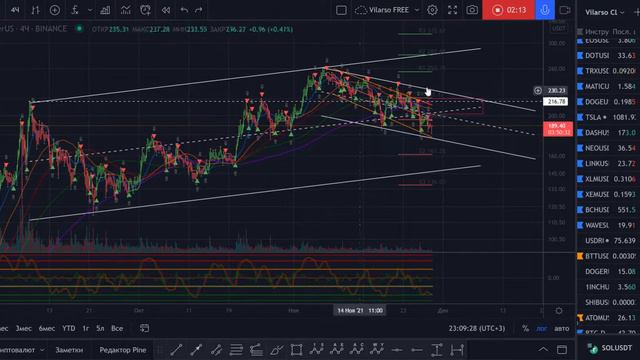
Task: Open the go-to-date calendar icon
Action: [144, 328]
